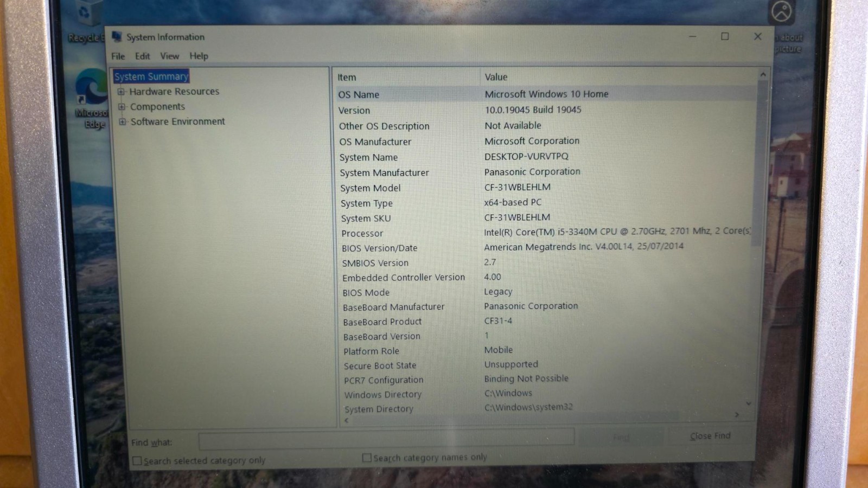Select Embedded Controller Version row label
This screenshot has width=868, height=488.
click(x=404, y=278)
